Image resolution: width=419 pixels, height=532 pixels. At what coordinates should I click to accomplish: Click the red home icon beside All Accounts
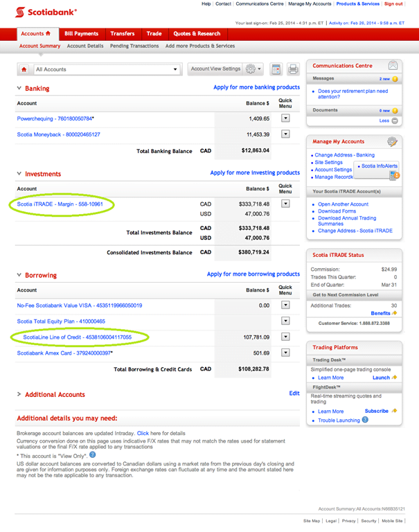pos(24,69)
